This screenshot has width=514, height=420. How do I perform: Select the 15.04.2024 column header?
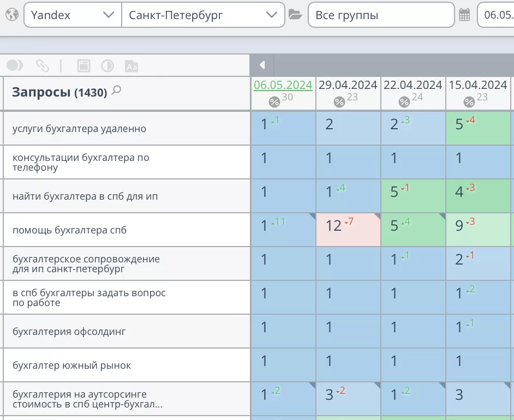pyautogui.click(x=477, y=85)
